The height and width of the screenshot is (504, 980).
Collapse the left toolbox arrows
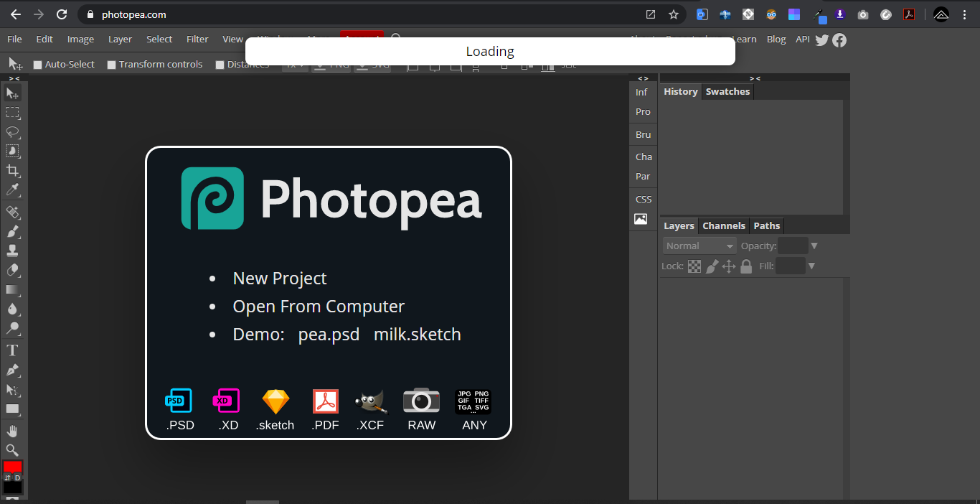coord(14,78)
